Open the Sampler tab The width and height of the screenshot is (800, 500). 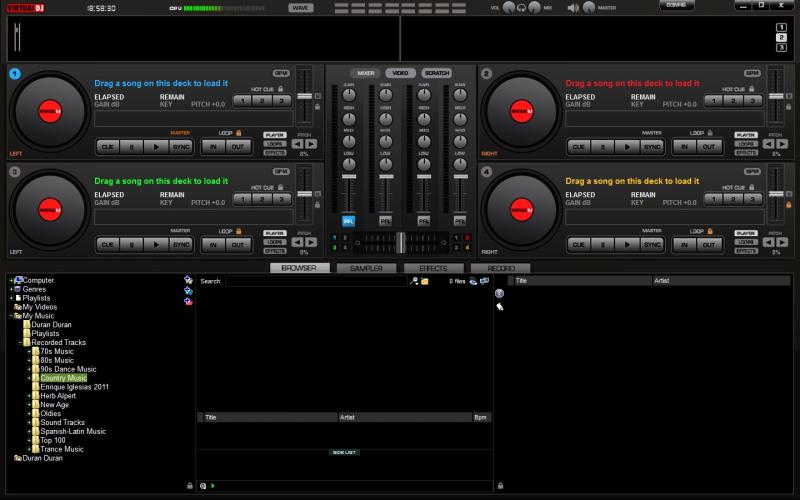click(x=366, y=268)
